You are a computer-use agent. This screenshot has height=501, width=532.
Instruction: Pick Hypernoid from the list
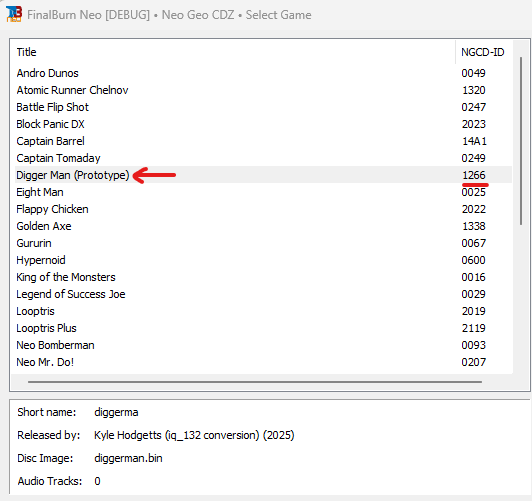point(263,260)
